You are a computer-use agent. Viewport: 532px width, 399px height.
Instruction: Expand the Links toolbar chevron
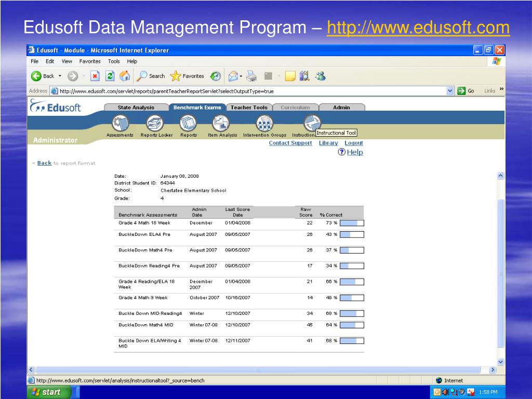(501, 89)
